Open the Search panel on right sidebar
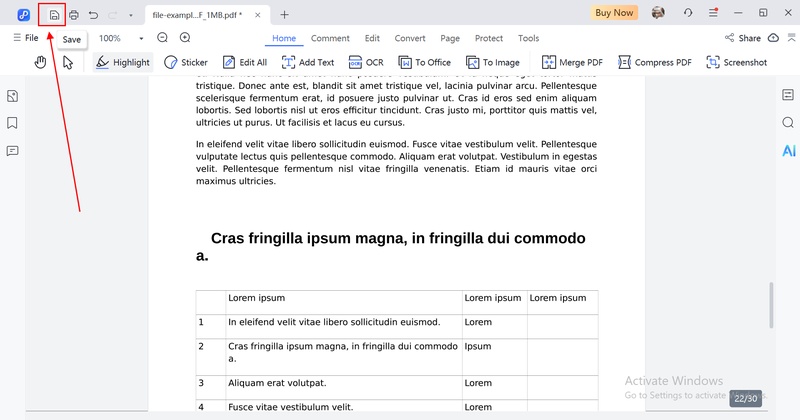Screen dimensions: 800x420 pyautogui.click(x=787, y=122)
